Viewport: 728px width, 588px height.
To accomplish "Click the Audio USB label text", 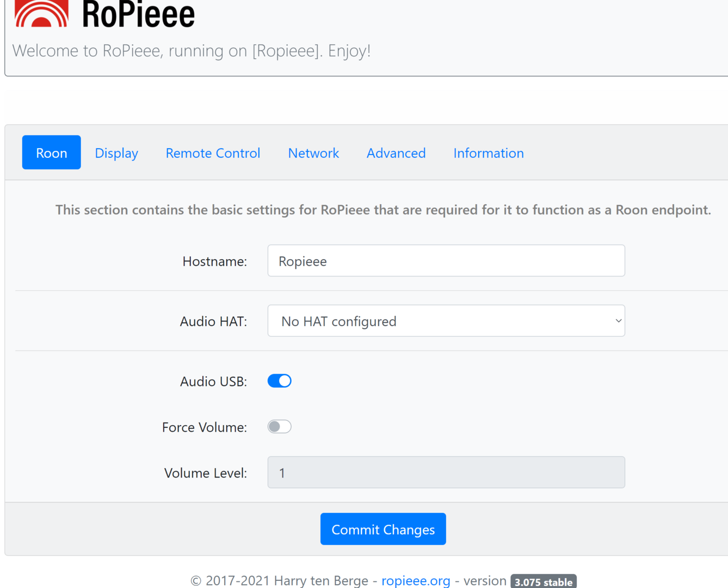I will point(213,382).
